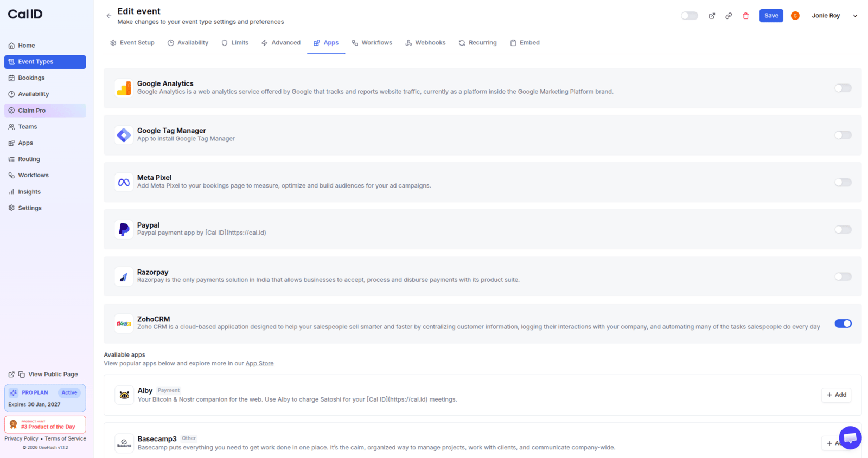This screenshot has height=458, width=868.
Task: Click the Basecamp3 logo icon
Action: point(124,443)
